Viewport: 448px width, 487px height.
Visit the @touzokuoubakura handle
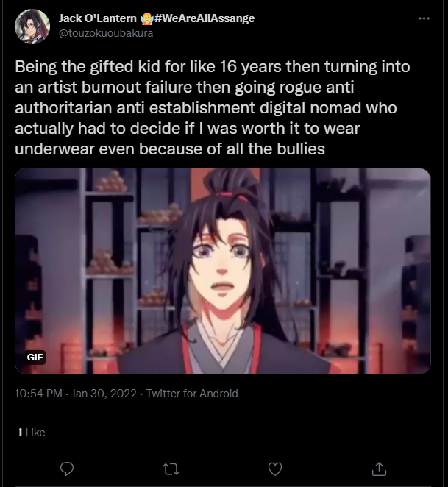[106, 33]
